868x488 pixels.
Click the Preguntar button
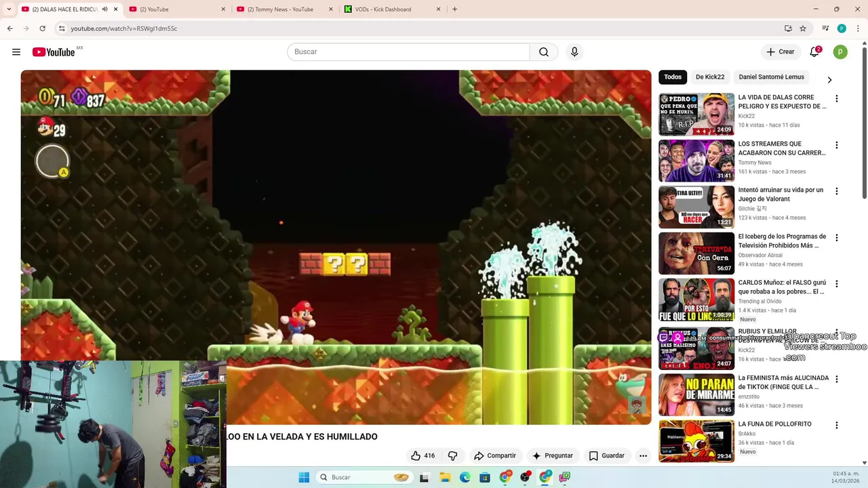pyautogui.click(x=553, y=455)
